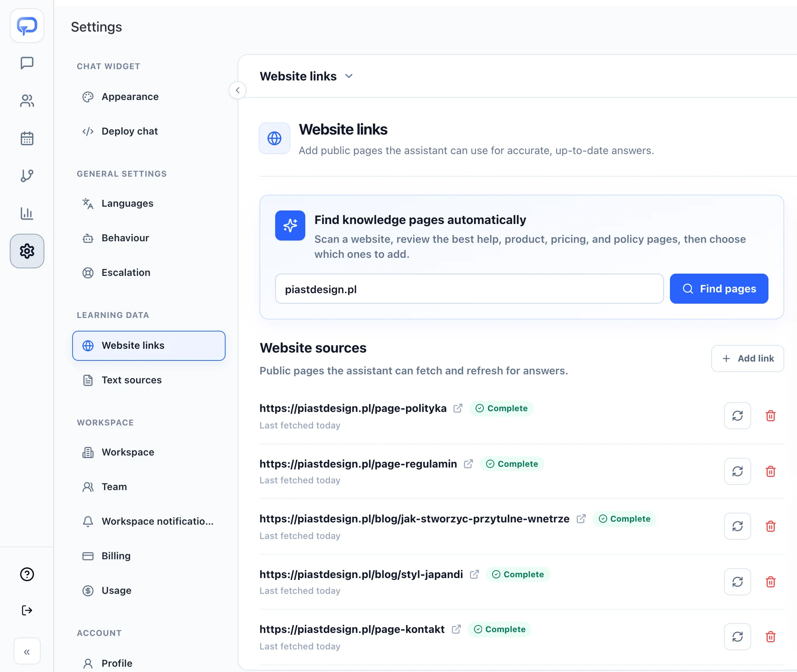Open styl-japandi external link icon
This screenshot has height=672, width=797.
point(474,574)
